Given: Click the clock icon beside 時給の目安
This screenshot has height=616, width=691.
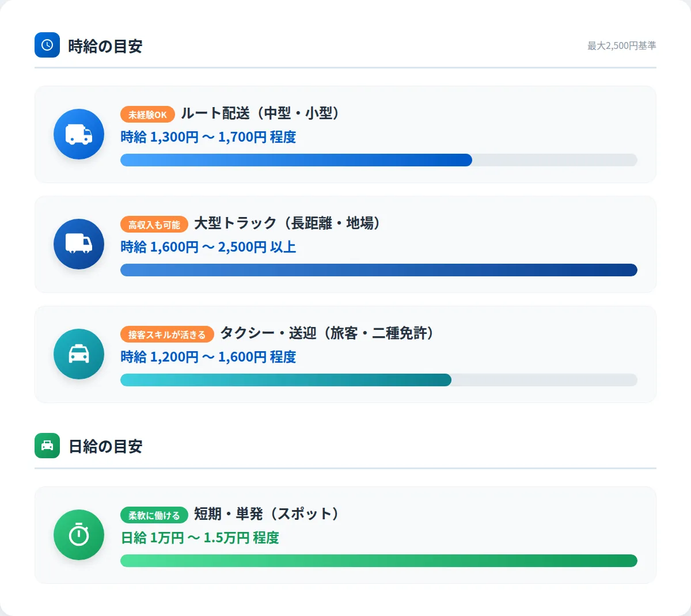Looking at the screenshot, I should pyautogui.click(x=47, y=45).
